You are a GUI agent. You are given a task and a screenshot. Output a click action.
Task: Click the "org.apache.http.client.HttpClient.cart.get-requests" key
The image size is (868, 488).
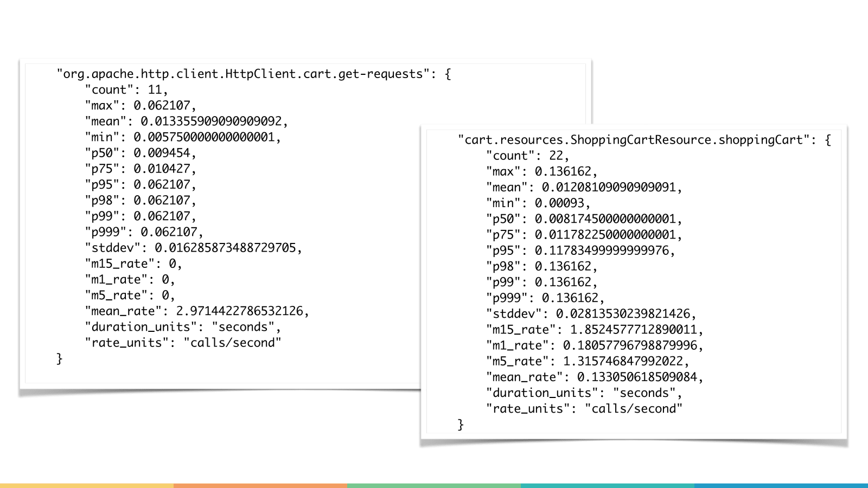click(x=244, y=74)
